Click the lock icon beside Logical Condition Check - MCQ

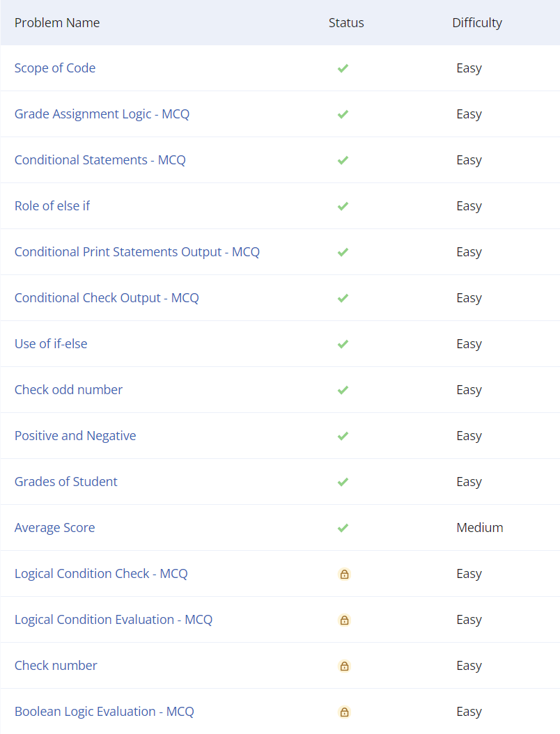pos(344,574)
